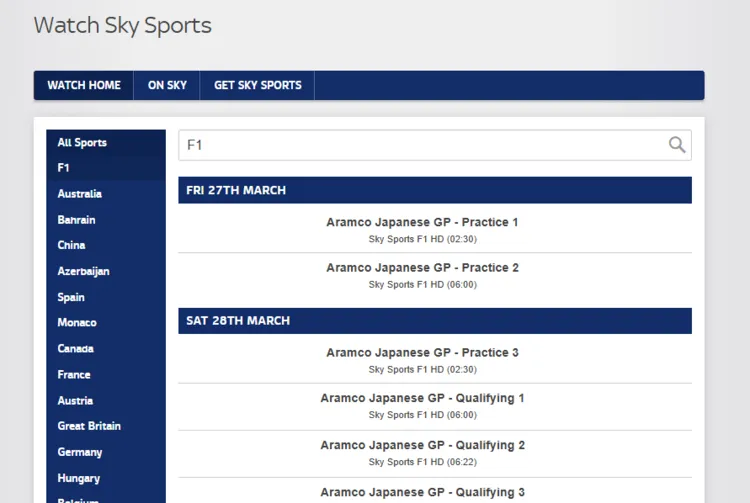
Task: Open Azerbaijan in the sidebar
Action: pyautogui.click(x=106, y=271)
